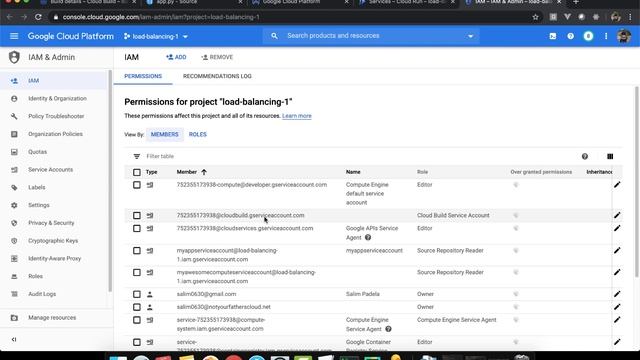Follow the Learn more link
The height and width of the screenshot is (360, 640).
coord(297,116)
